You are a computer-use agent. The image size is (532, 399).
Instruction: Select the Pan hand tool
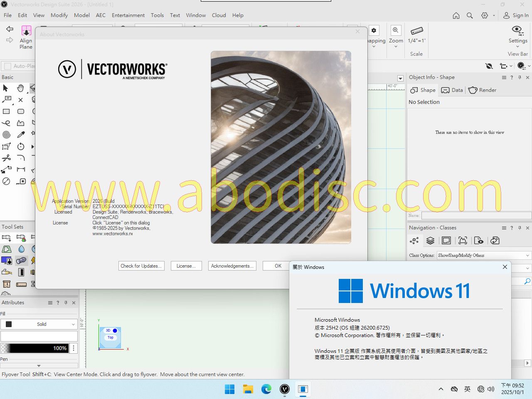(20, 88)
